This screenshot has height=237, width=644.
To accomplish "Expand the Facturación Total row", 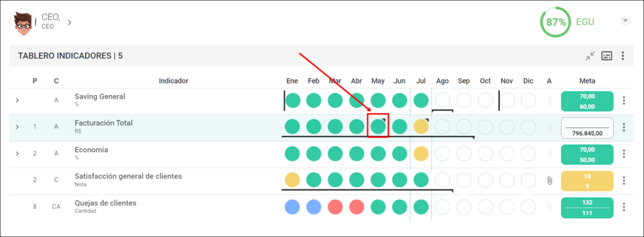I will [17, 127].
